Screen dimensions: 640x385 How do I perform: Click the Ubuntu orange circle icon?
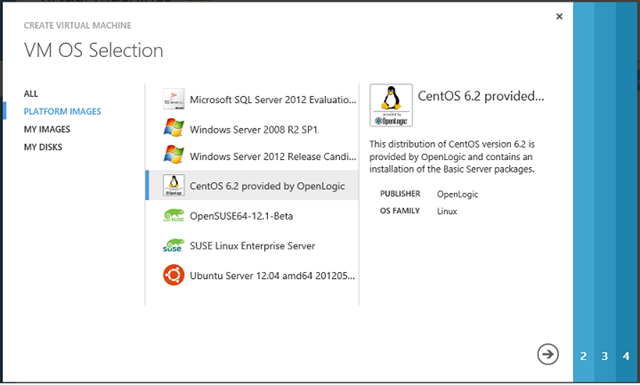coord(174,275)
